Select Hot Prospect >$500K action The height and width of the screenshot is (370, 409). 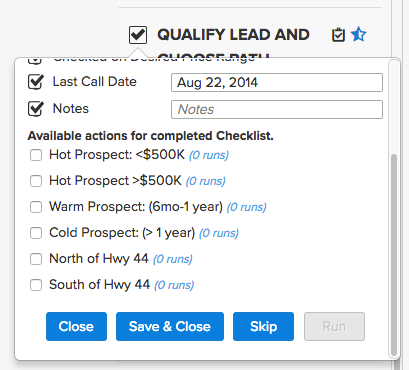(36, 181)
